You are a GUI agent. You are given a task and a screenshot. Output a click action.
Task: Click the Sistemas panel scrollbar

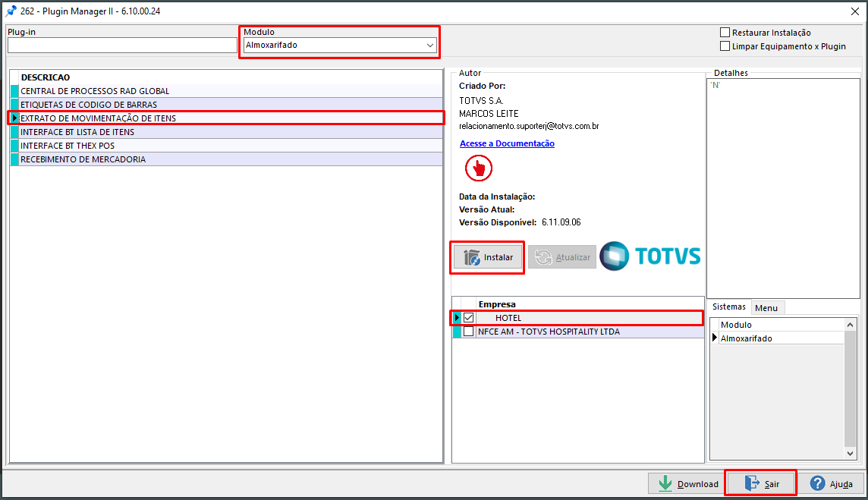tap(851, 387)
